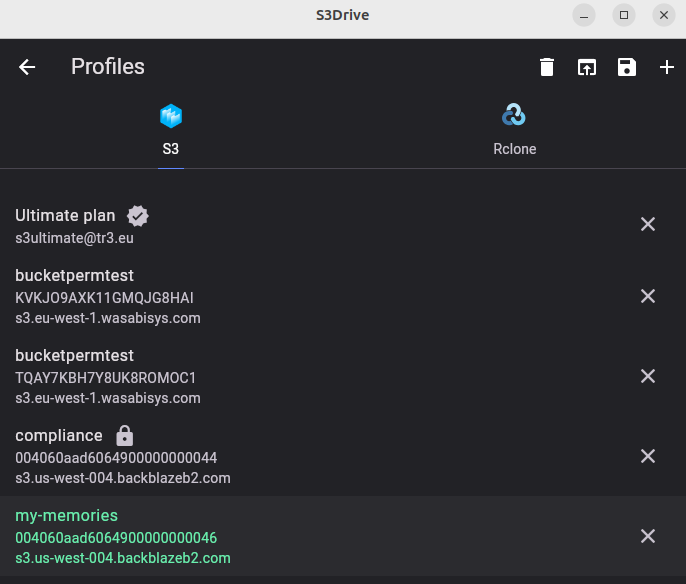Click the Rclone logo icon

point(514,115)
